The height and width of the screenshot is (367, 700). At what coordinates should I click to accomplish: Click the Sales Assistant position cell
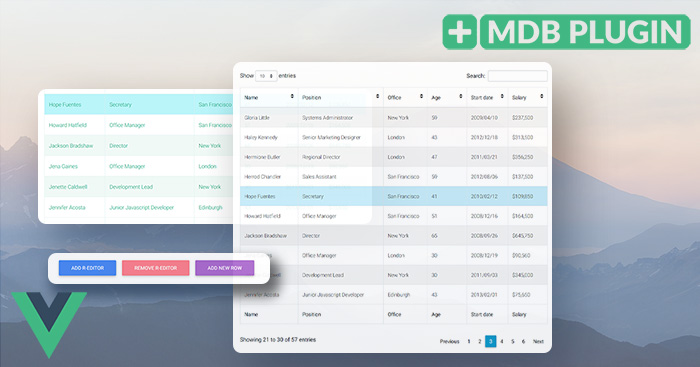tap(319, 177)
